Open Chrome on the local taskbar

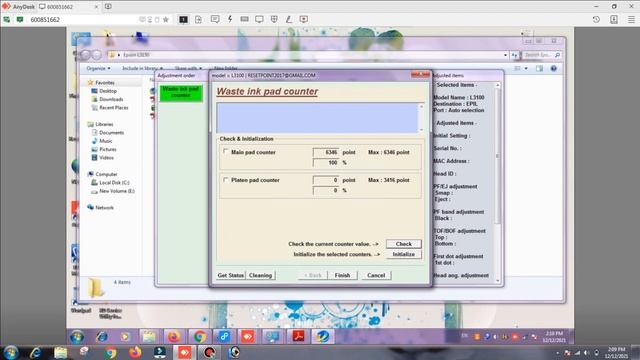(x=110, y=352)
